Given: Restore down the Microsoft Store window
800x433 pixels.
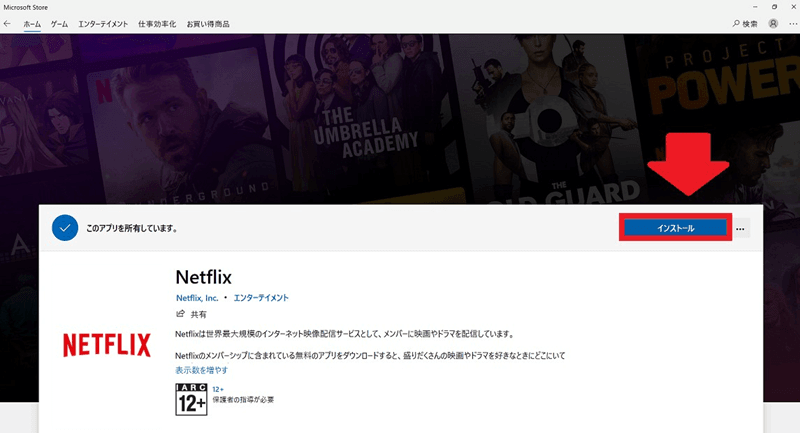Looking at the screenshot, I should coord(774,7).
